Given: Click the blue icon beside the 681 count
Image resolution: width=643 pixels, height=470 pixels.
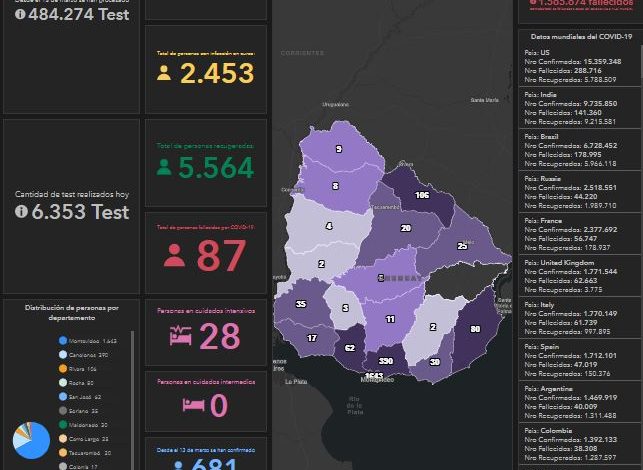Looking at the screenshot, I should tap(180, 465).
